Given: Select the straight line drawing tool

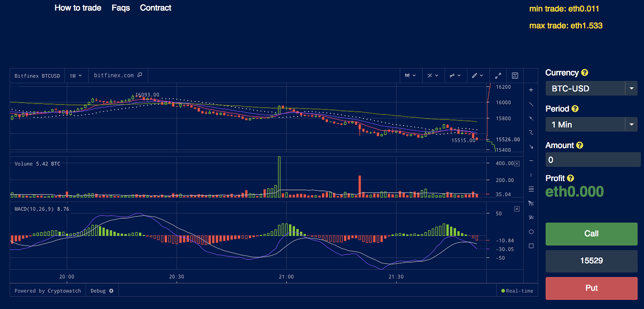Looking at the screenshot, I should pos(531,104).
